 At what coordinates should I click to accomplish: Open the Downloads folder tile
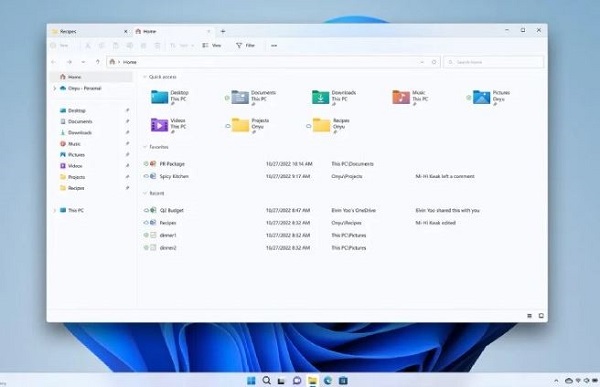[x=334, y=97]
